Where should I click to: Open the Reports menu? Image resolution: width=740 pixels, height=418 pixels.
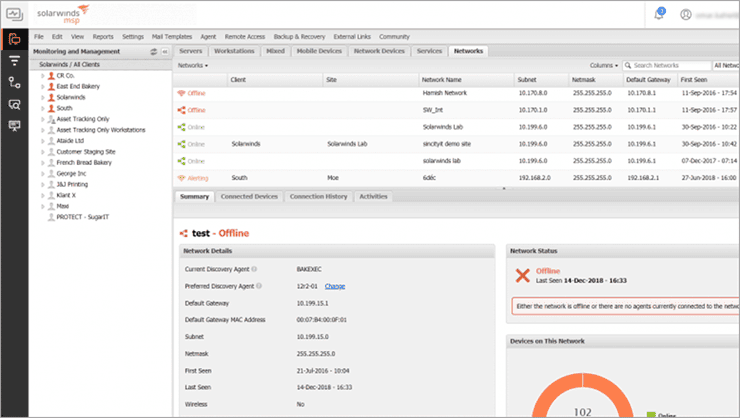[x=103, y=37]
